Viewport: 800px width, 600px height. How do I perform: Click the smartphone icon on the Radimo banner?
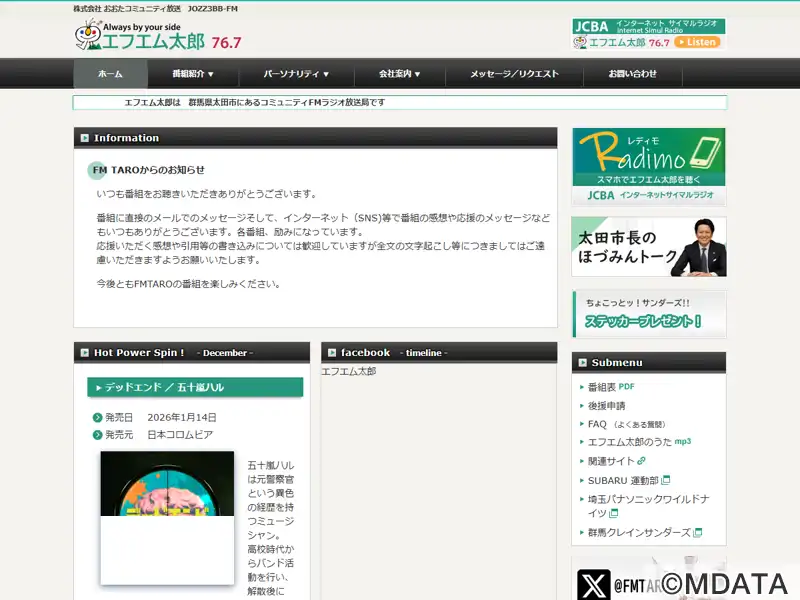706,153
